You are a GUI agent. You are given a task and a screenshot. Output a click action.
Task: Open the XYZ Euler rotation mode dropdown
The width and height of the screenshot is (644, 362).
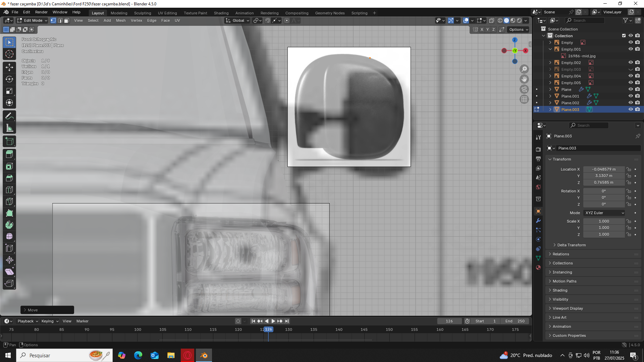604,213
